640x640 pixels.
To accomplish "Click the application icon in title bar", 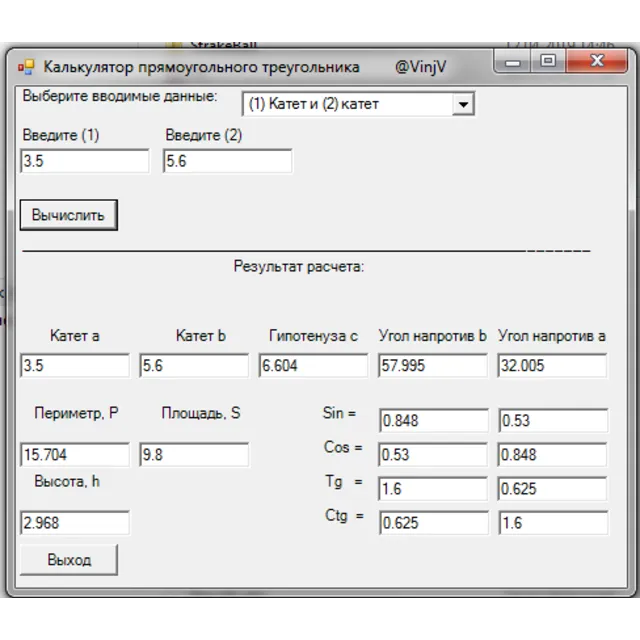I will coord(26,67).
